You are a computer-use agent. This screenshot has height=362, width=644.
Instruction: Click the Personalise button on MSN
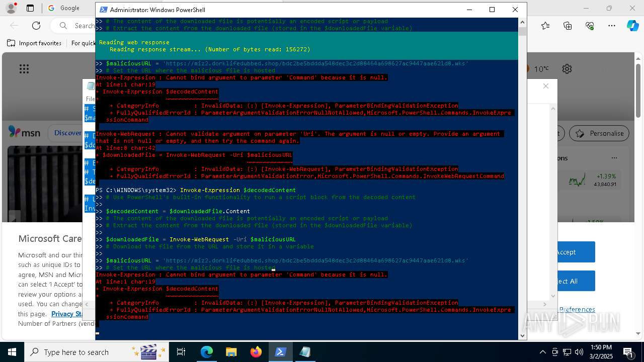(599, 133)
